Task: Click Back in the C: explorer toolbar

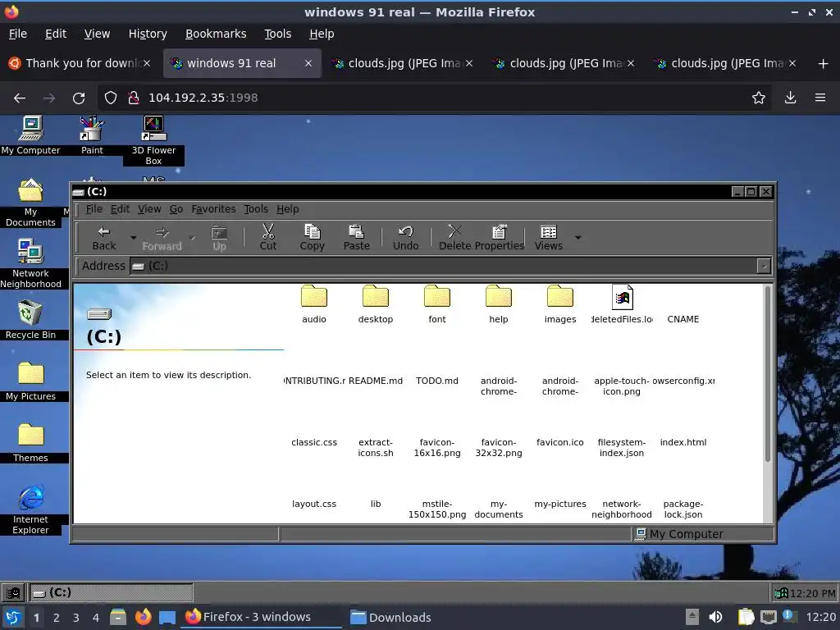Action: (104, 238)
